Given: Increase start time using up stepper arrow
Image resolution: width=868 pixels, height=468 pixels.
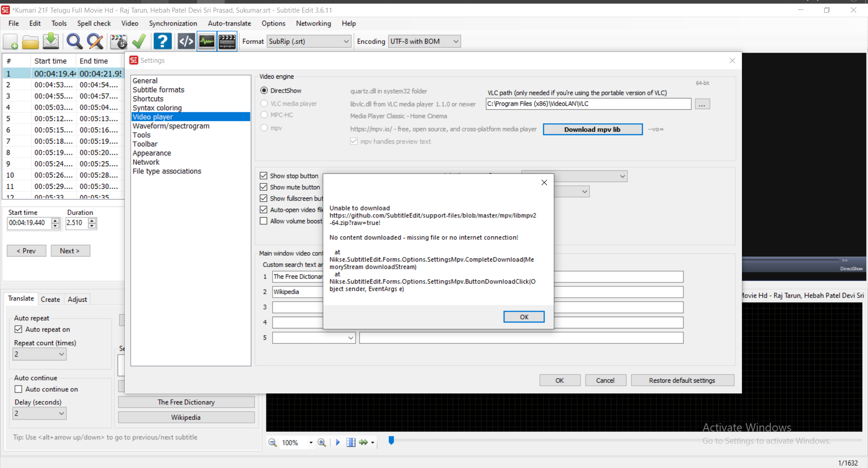Looking at the screenshot, I should click(x=55, y=220).
